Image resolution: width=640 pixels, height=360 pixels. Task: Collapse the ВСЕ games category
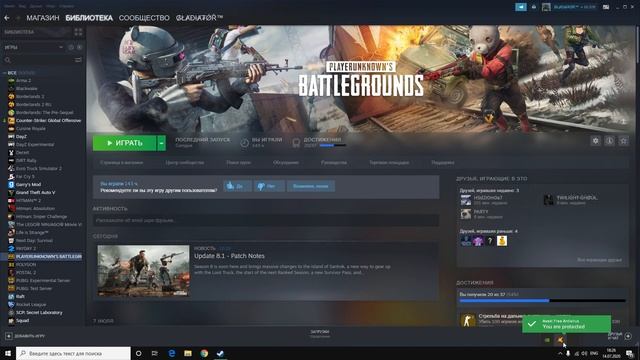pos(4,73)
